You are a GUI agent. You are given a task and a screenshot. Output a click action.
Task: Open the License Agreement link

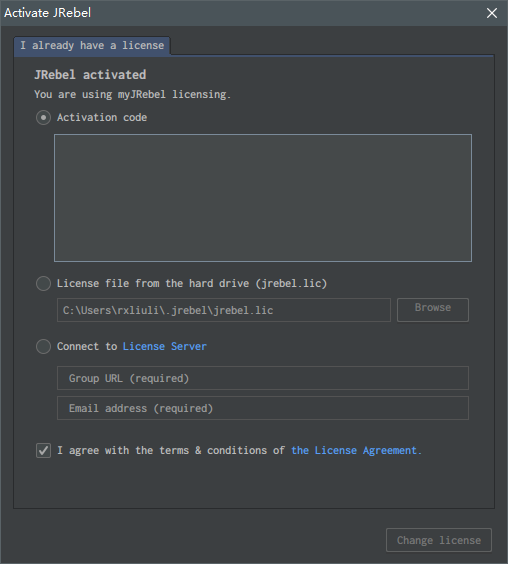click(x=356, y=450)
